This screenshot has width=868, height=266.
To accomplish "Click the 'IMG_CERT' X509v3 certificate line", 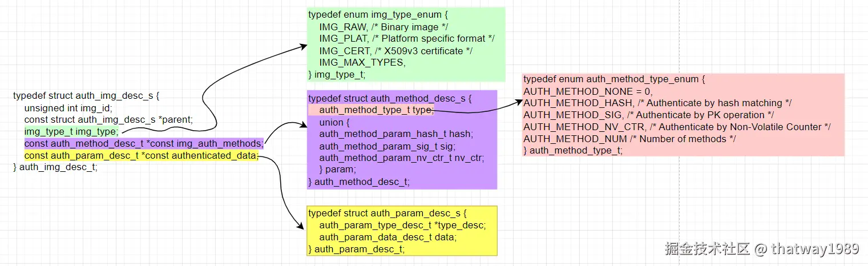I will [395, 51].
